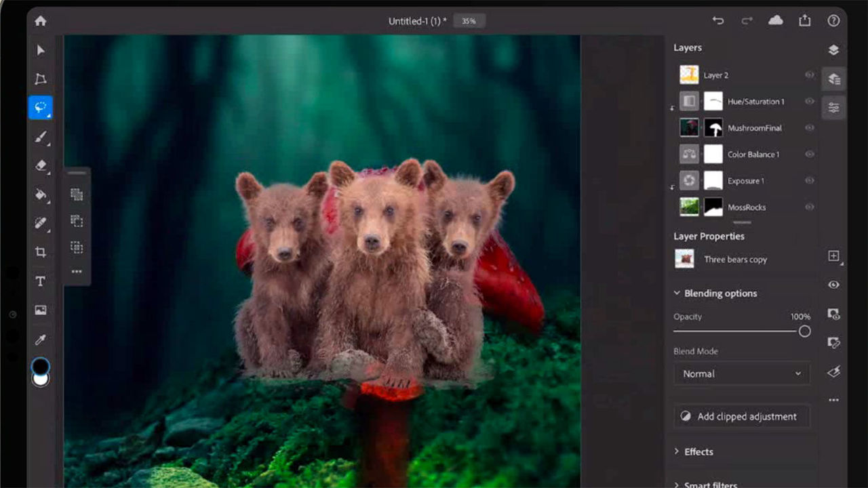The height and width of the screenshot is (488, 868).
Task: Click the 100% opacity value
Action: (x=800, y=317)
